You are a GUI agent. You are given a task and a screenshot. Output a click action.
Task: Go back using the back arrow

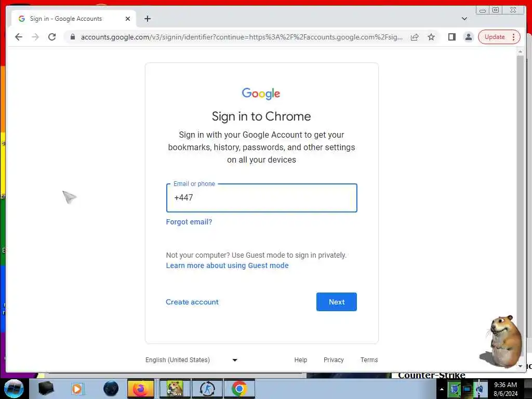click(19, 37)
